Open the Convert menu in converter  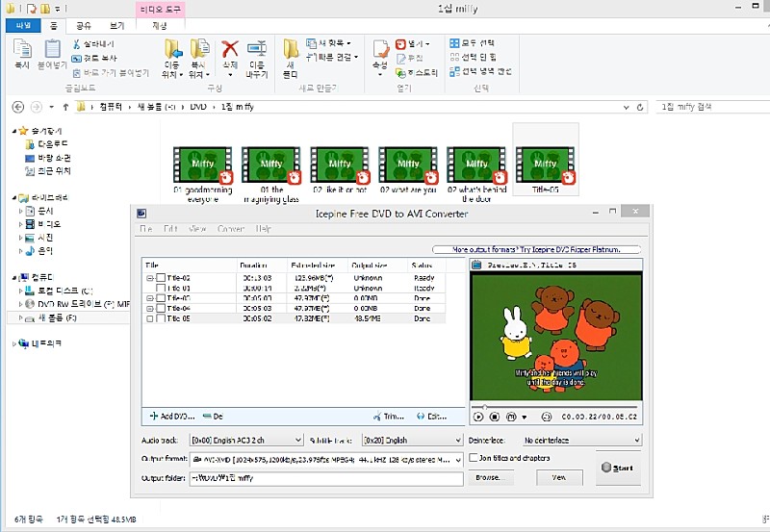click(231, 229)
